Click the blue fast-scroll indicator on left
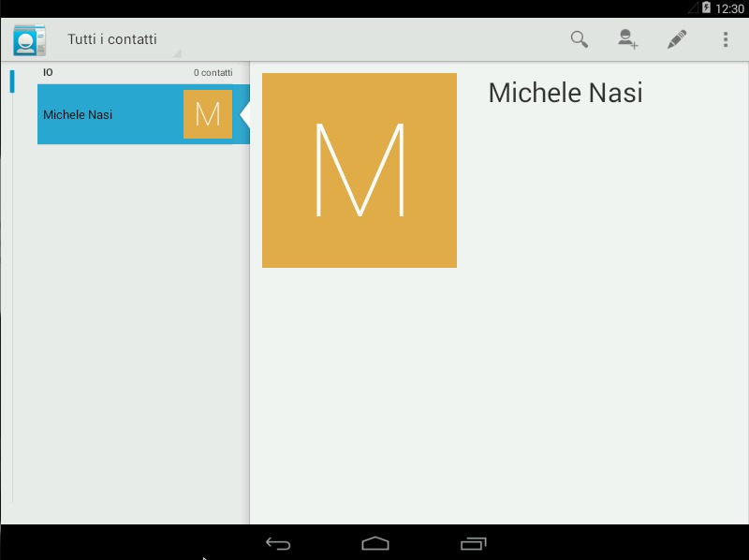The width and height of the screenshot is (749, 560). [12, 81]
